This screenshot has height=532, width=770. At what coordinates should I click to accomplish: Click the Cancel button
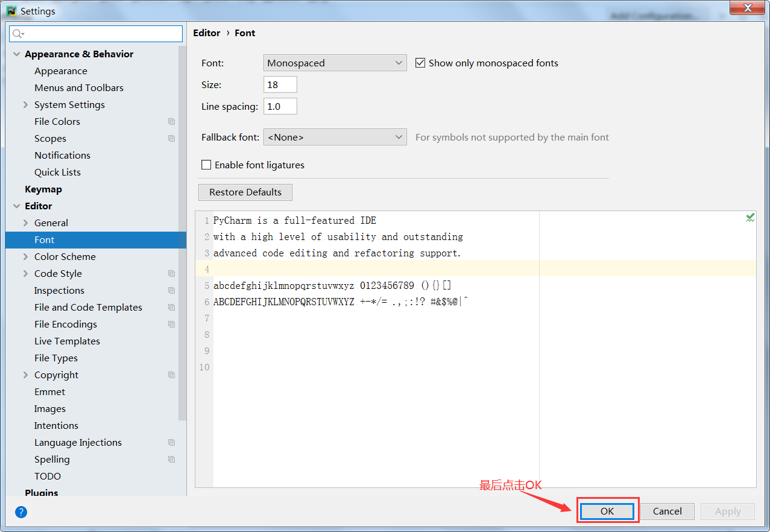[667, 511]
